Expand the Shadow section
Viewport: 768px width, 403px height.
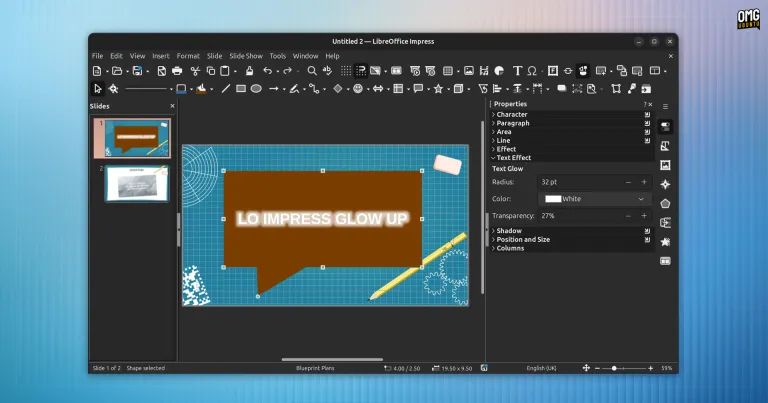click(x=508, y=231)
